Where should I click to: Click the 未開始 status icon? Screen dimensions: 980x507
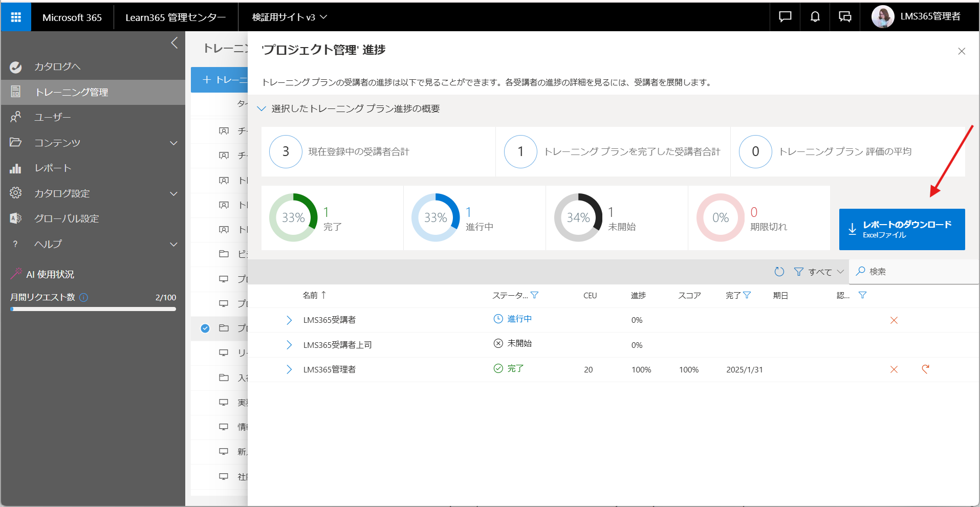click(498, 343)
